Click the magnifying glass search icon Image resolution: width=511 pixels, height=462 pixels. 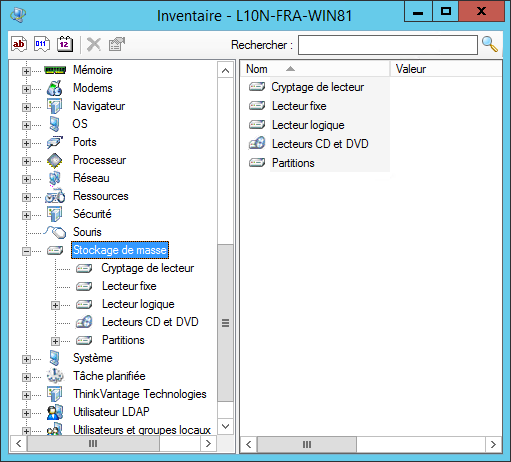[490, 44]
